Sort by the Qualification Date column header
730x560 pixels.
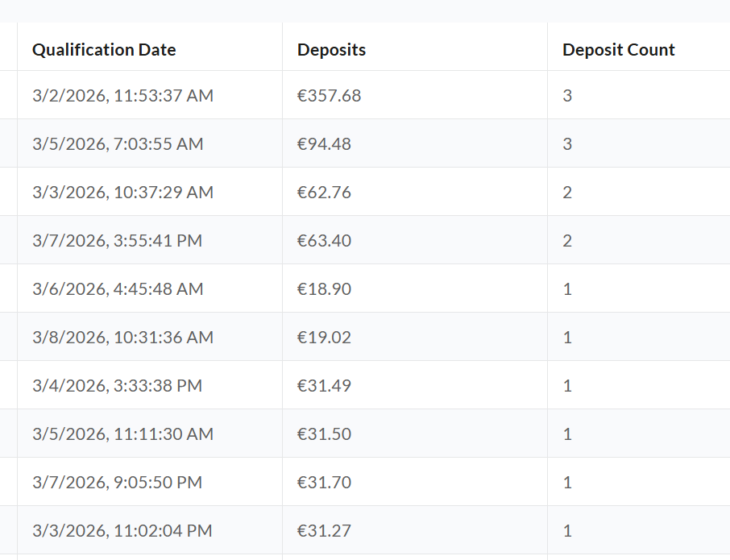104,50
